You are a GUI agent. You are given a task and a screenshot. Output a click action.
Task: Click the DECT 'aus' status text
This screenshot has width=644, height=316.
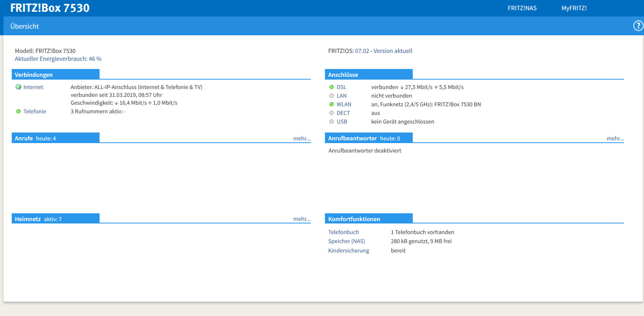click(x=376, y=113)
